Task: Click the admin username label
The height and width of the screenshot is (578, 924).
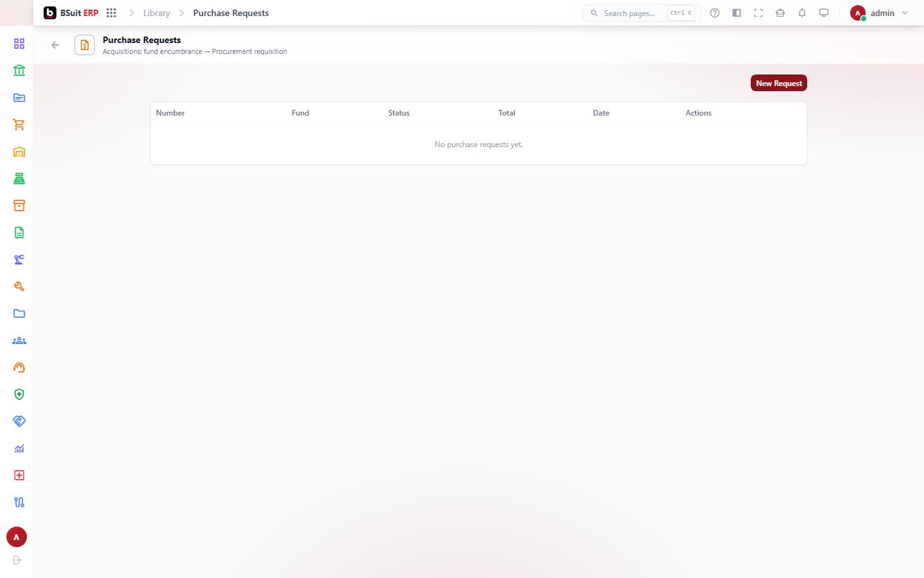Action: (x=882, y=13)
